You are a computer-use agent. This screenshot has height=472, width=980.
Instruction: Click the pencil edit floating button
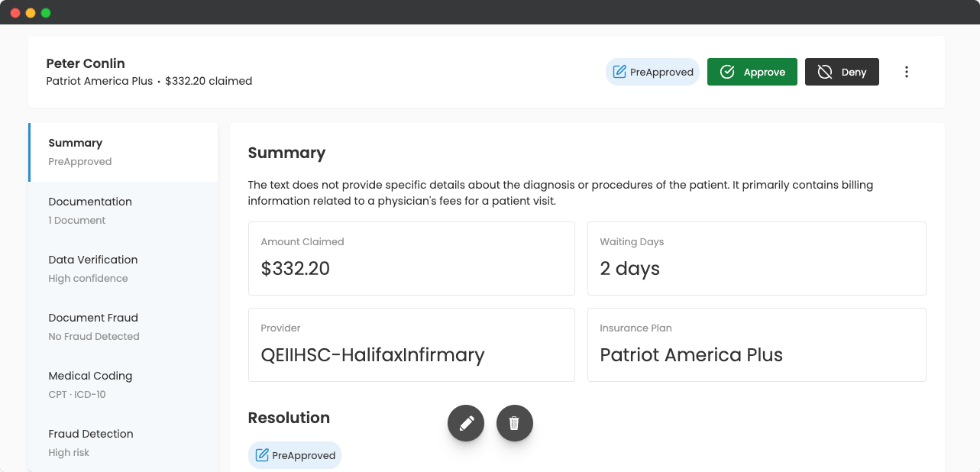click(466, 423)
